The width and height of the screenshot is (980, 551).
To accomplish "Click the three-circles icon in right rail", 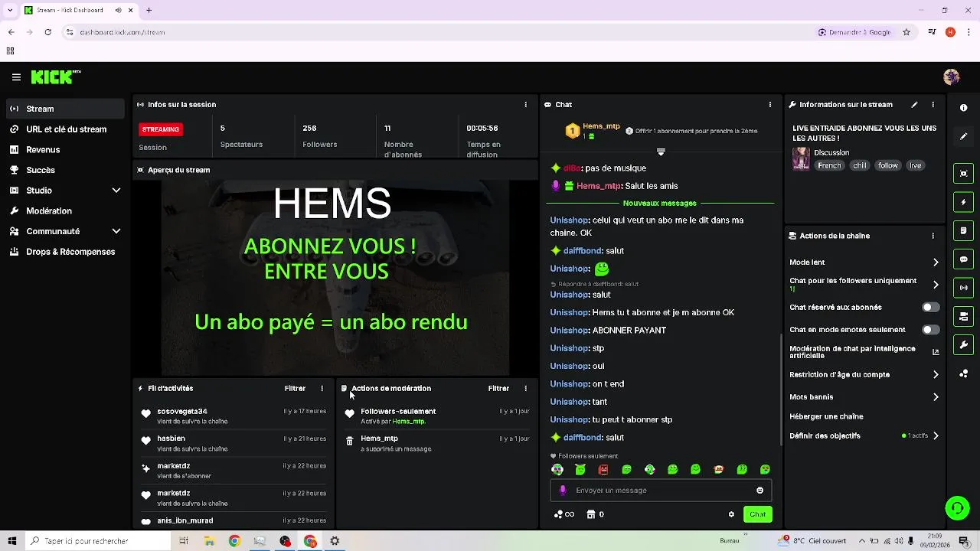I will tap(963, 373).
